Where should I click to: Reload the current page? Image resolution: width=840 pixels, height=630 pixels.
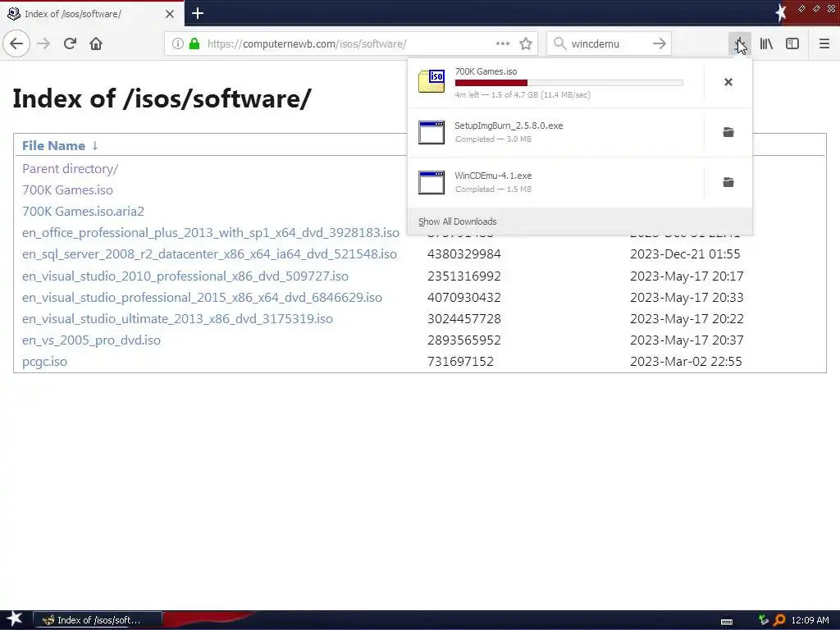[x=70, y=43]
